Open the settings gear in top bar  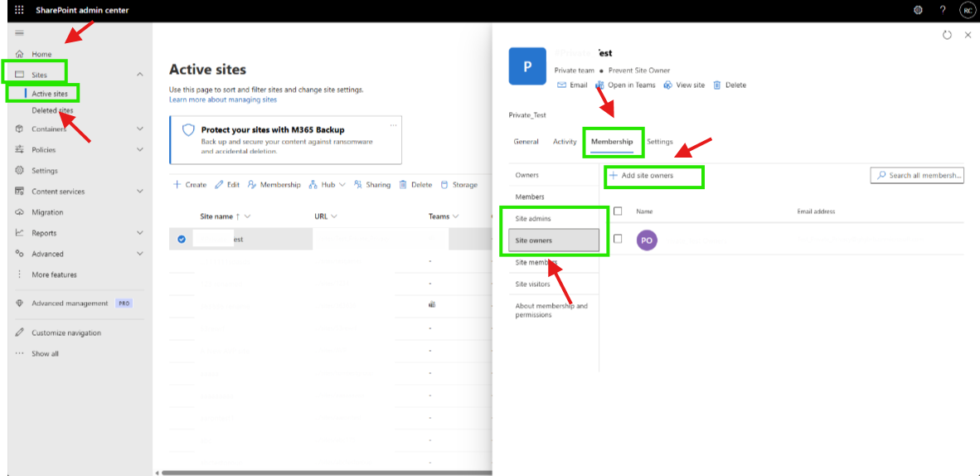[x=918, y=10]
